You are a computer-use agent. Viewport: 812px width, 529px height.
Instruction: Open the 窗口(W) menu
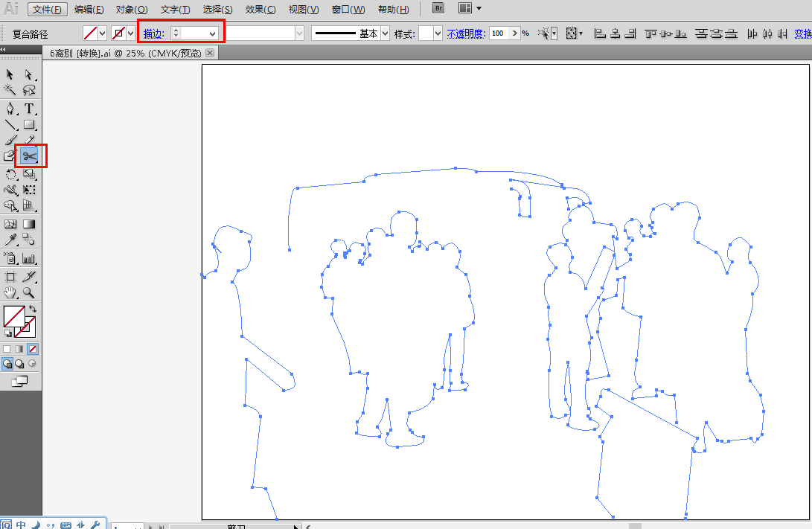pos(348,10)
